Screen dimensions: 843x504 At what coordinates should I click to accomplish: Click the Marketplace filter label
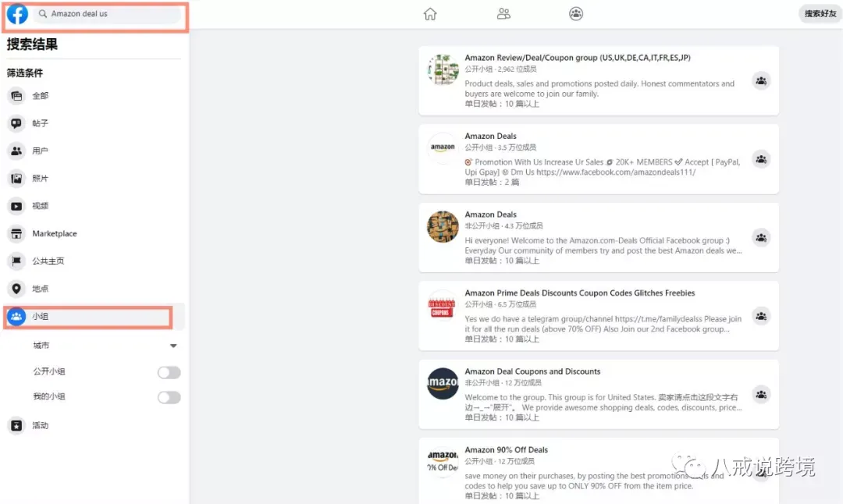tap(55, 234)
